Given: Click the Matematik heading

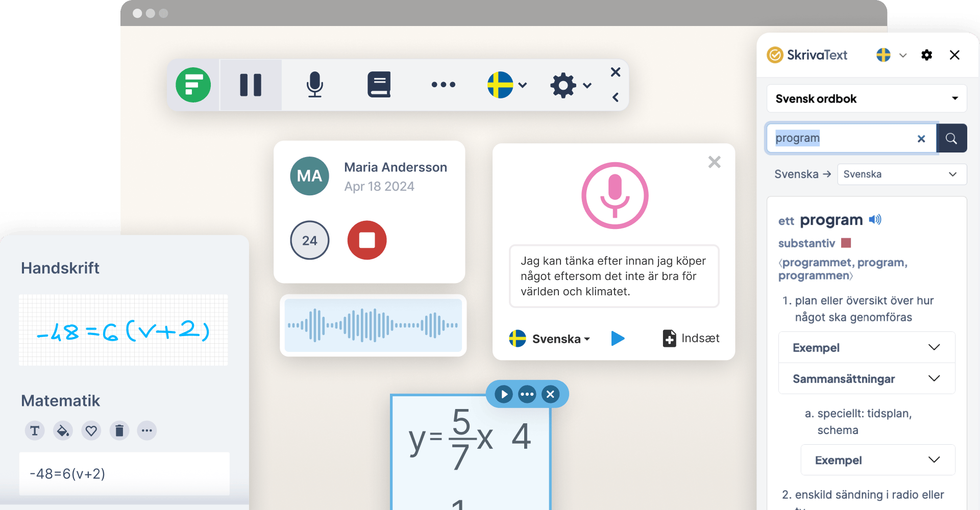Looking at the screenshot, I should pos(60,401).
